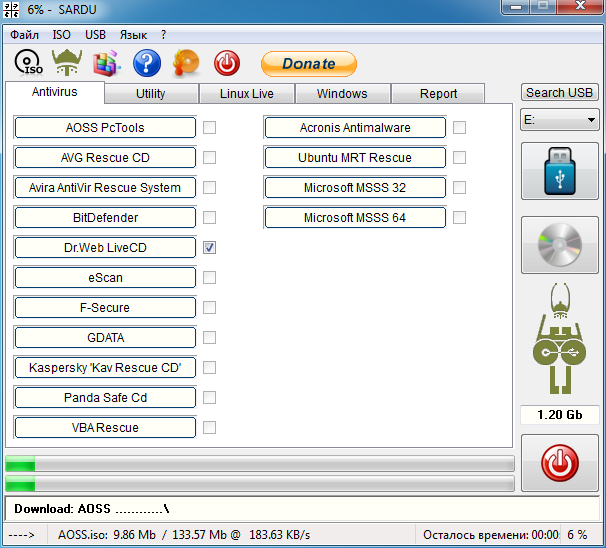Click the large CD disc button
This screenshot has height=548, width=606.
click(560, 245)
